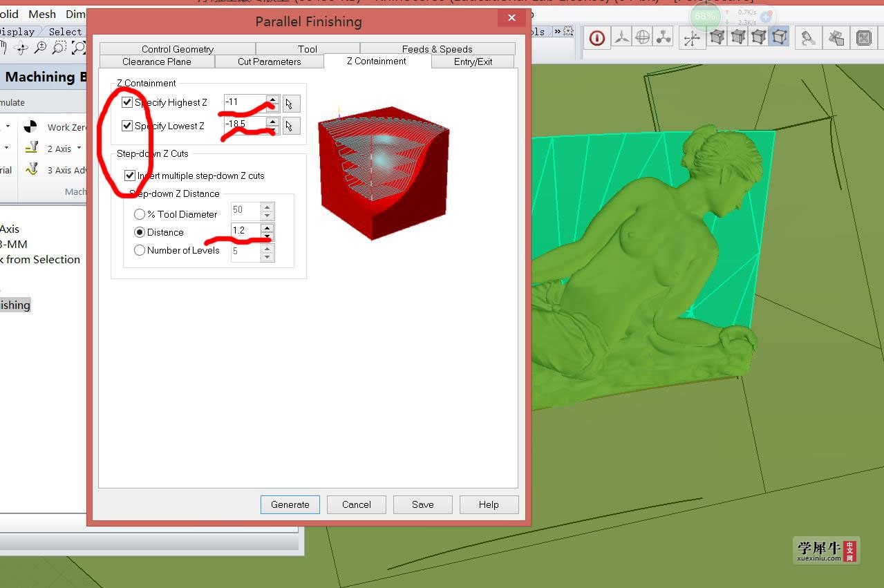The width and height of the screenshot is (884, 588).
Task: Click the Generate button
Action: tap(290, 504)
